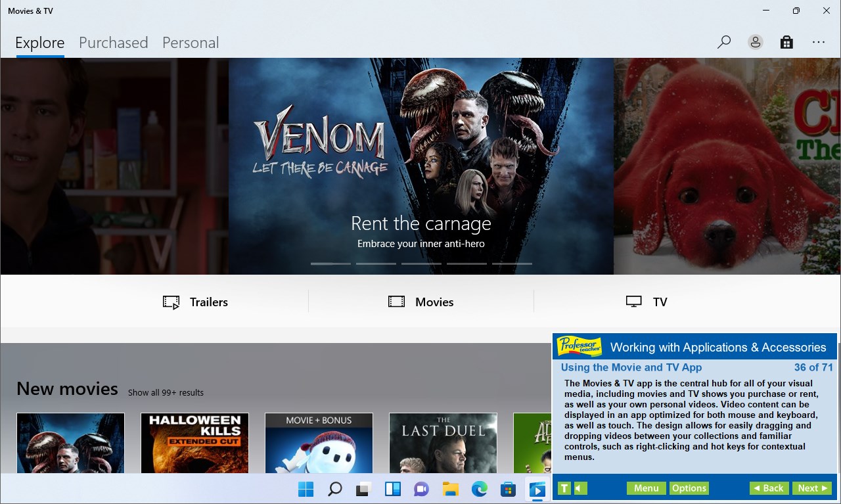841x504 pixels.
Task: Click the Movies & TV taskbar icon
Action: [x=537, y=489]
